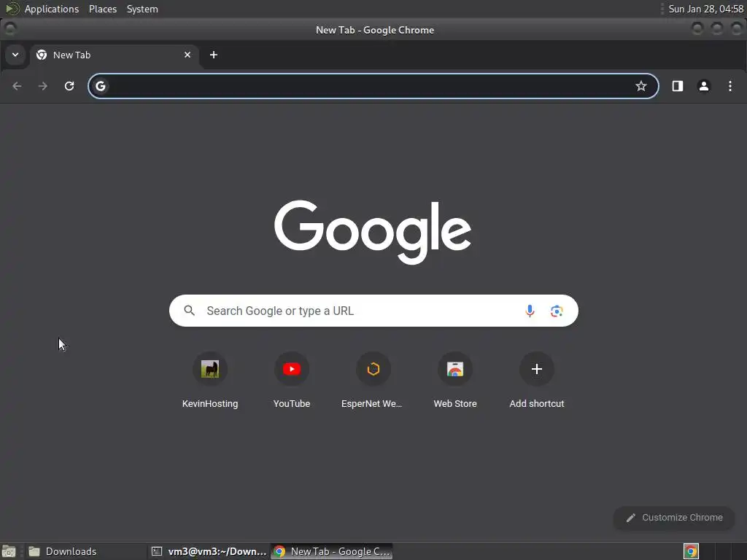Viewport: 747px width, 560px height.
Task: Select New Tab - Google Chrome taskbar entry
Action: [333, 551]
